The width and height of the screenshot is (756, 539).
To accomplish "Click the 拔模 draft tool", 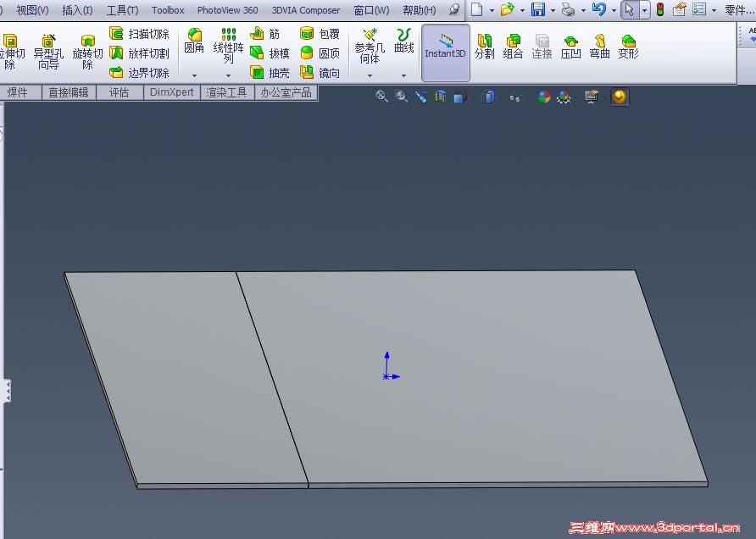I will (x=270, y=53).
